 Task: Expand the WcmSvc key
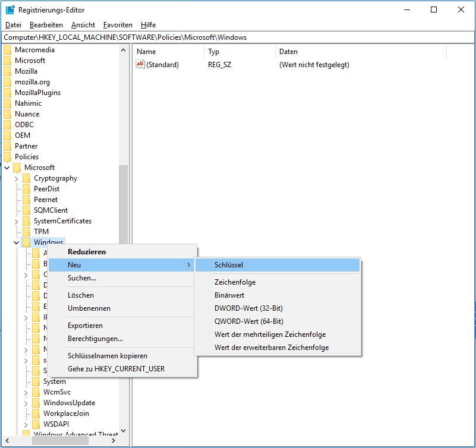(x=26, y=393)
